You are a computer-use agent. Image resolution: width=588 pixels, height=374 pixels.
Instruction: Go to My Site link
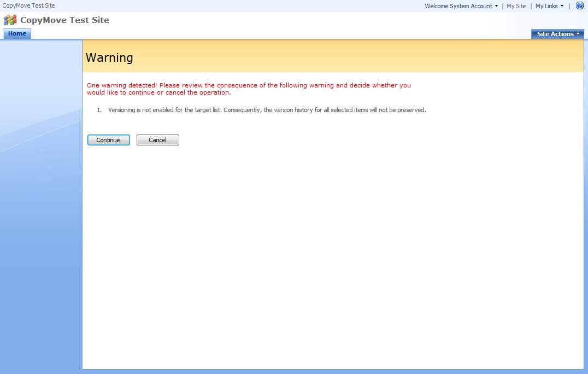[x=516, y=6]
